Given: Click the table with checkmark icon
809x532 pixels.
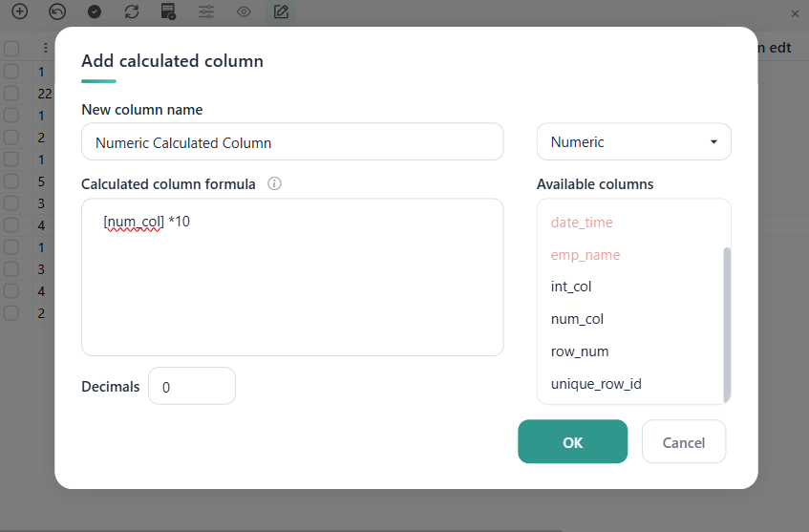Looking at the screenshot, I should 168,11.
